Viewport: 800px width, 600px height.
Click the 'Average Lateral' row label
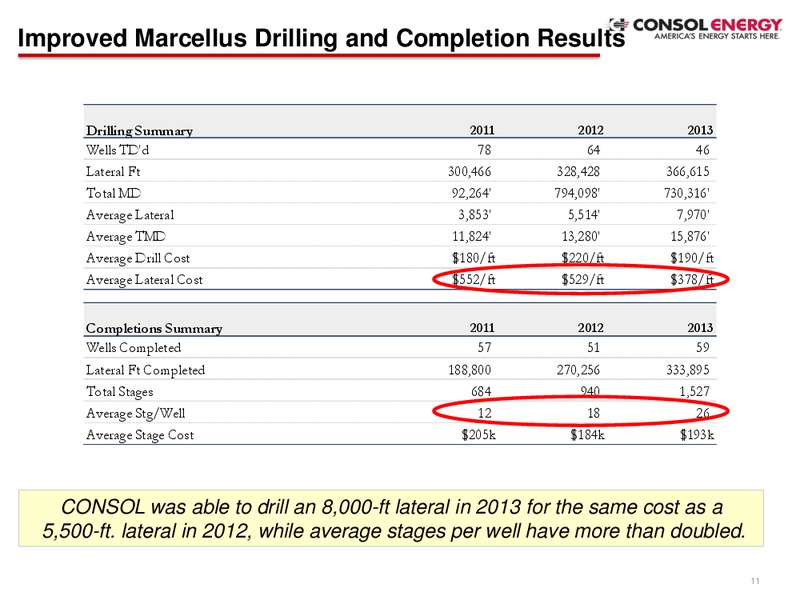tap(130, 215)
